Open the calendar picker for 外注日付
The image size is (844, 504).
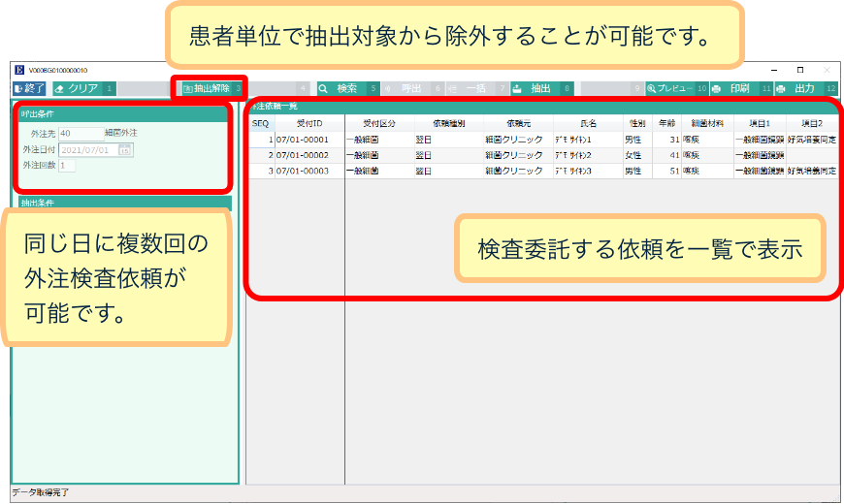(124, 149)
